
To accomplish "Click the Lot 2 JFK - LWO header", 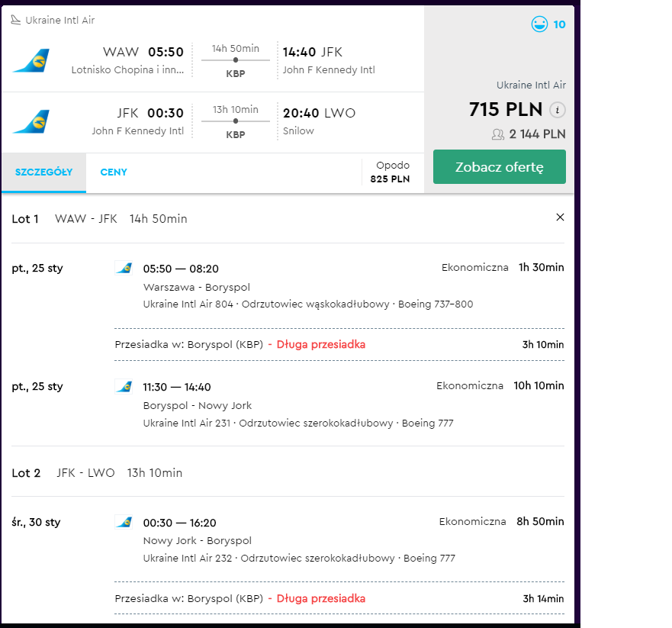I will (97, 473).
